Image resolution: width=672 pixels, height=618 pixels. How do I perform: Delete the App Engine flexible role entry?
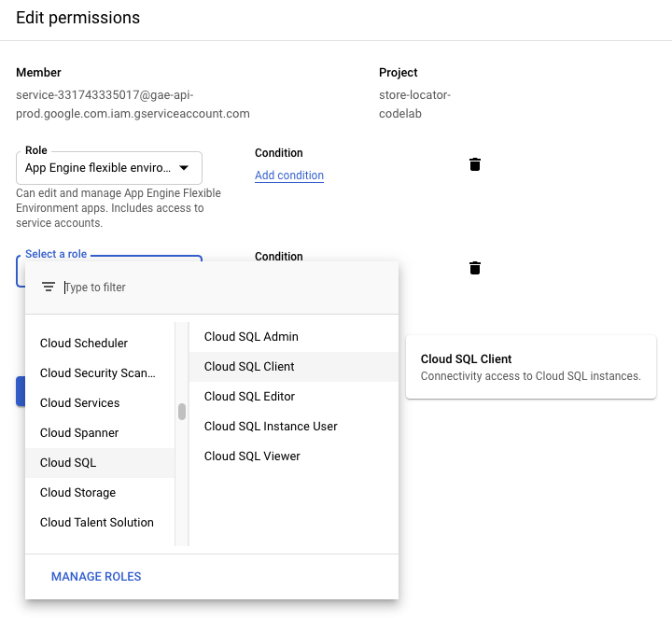coord(475,164)
